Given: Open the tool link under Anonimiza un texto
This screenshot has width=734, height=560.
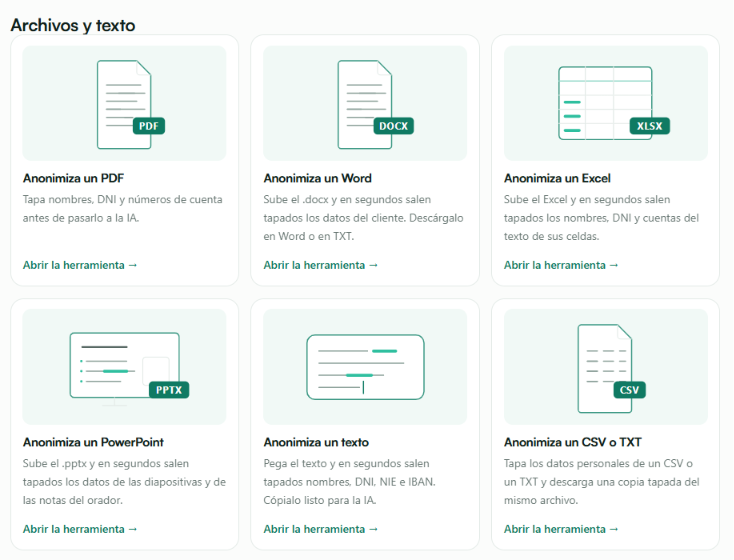Looking at the screenshot, I should (x=321, y=529).
